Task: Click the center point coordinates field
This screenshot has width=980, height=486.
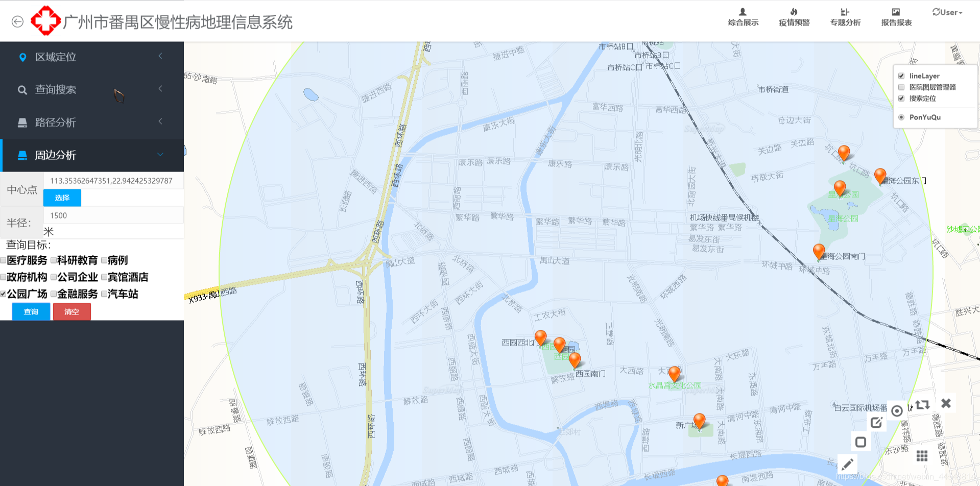Action: pyautogui.click(x=113, y=181)
